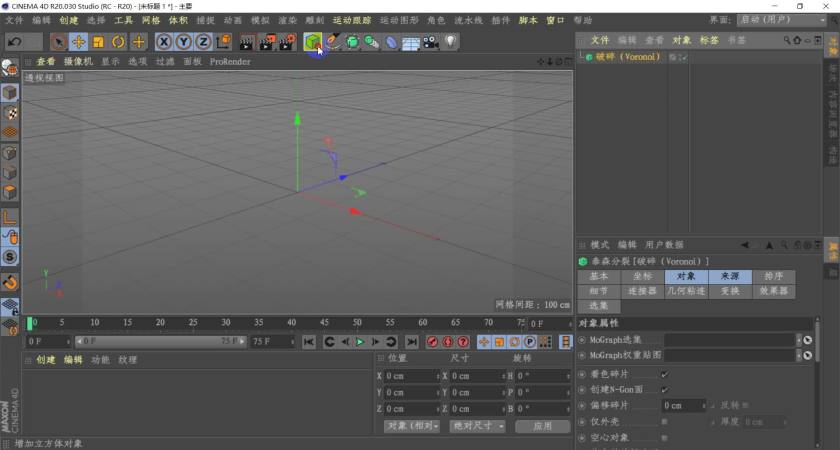
Task: Open the 对象(相对) coordinate dropdown
Action: coord(412,426)
